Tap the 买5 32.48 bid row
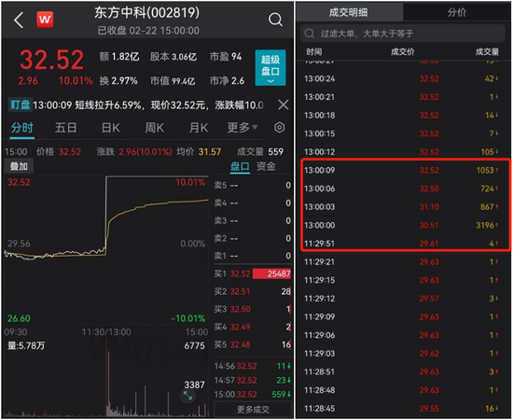This screenshot has height=420, width=513. click(x=252, y=344)
